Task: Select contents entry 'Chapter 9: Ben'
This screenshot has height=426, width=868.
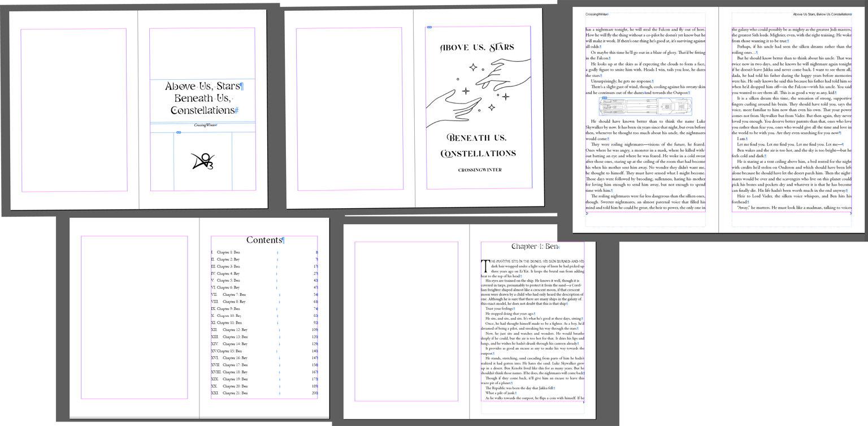Action: (228, 309)
